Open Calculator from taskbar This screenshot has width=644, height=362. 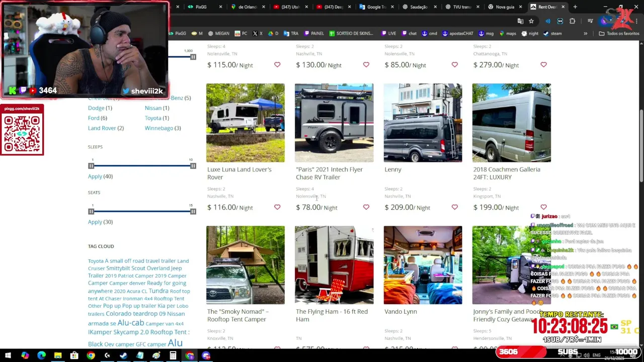(x=173, y=355)
